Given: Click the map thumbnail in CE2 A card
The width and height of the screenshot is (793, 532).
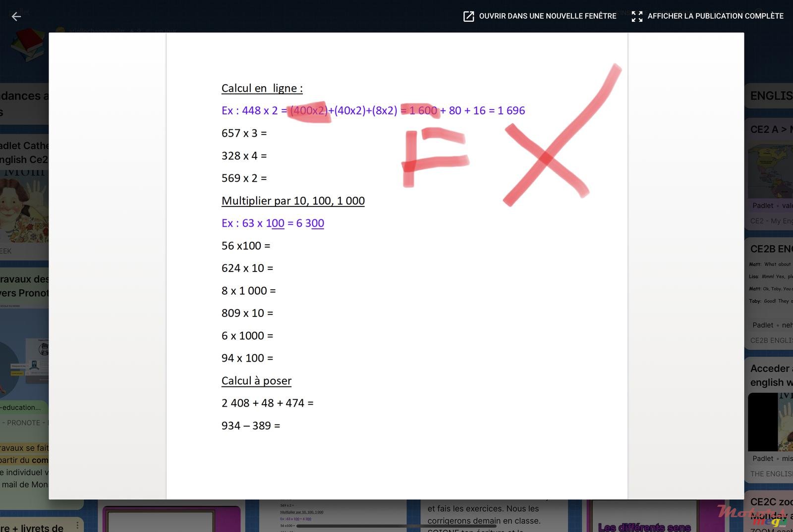Looking at the screenshot, I should pyautogui.click(x=770, y=171).
